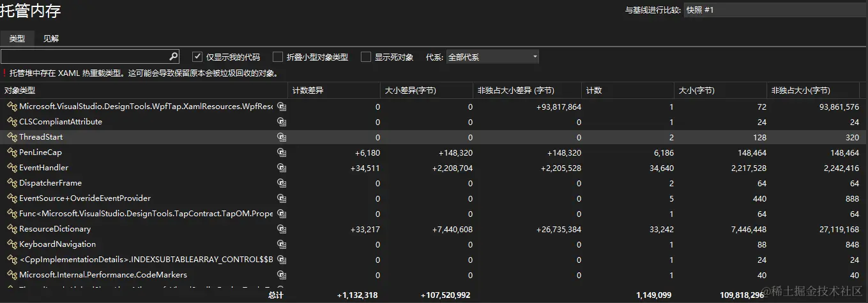The image size is (868, 303).
Task: Click type icon of CppImplementationDetails row
Action: [11, 260]
